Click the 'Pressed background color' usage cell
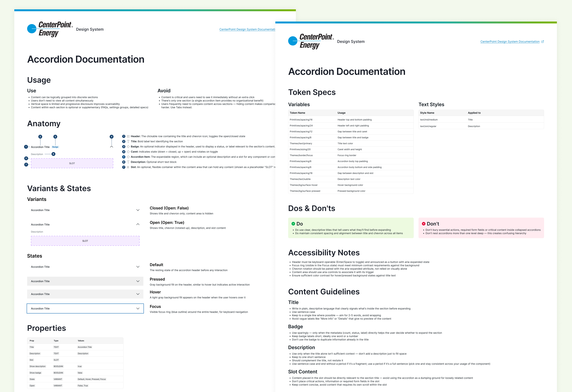This screenshot has height=392, width=572. [x=351, y=191]
